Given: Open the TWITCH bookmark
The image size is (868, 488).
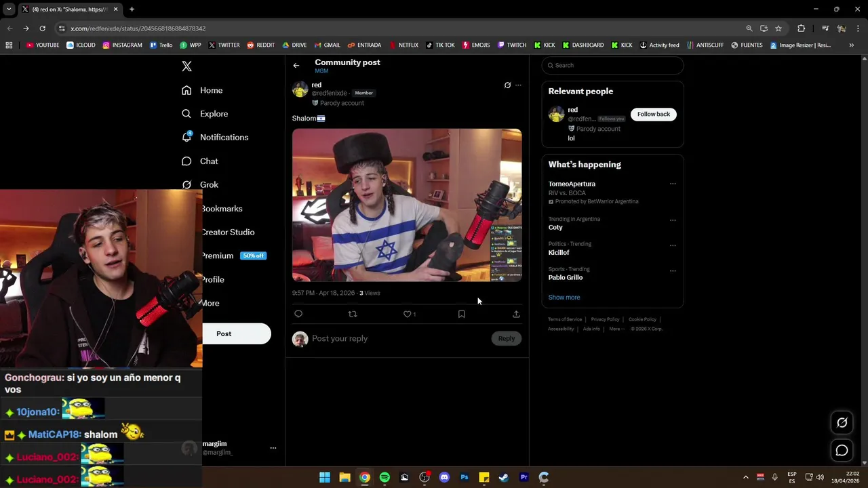Looking at the screenshot, I should click(x=512, y=45).
